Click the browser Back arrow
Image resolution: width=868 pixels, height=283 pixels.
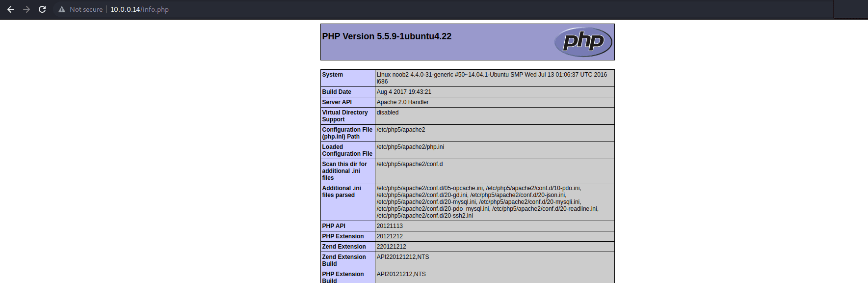pos(11,9)
